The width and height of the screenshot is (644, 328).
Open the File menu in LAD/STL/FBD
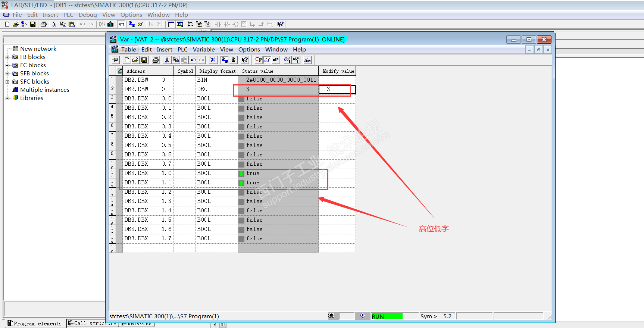pos(17,15)
